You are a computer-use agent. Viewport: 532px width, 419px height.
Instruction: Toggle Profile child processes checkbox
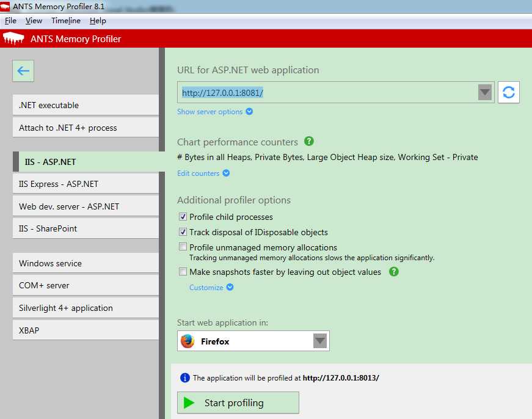coord(183,216)
